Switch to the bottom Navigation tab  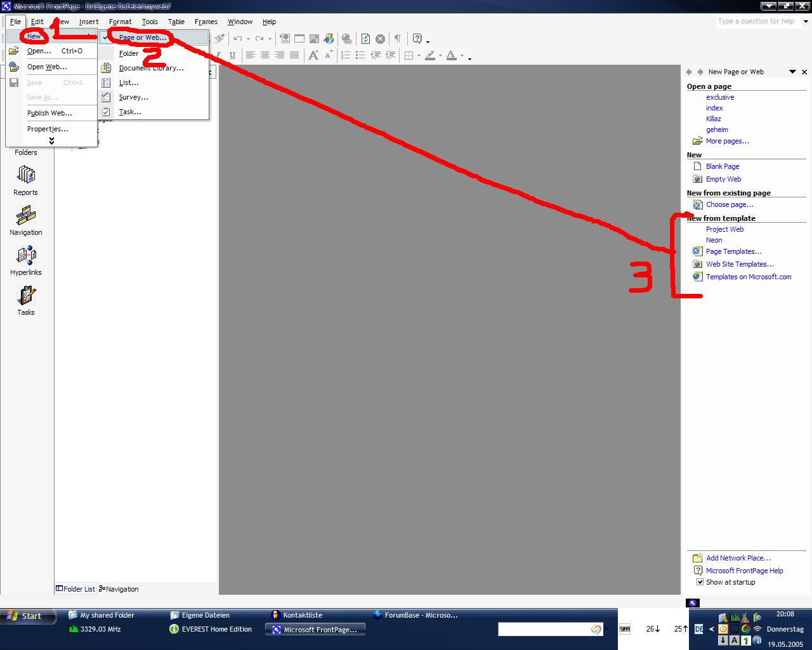119,589
